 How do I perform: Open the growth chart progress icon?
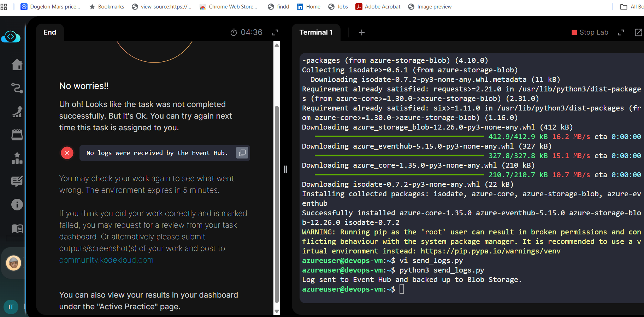click(x=17, y=112)
